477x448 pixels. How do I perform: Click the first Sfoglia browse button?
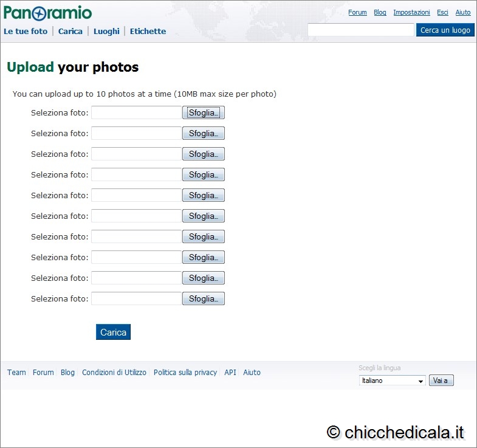click(204, 112)
